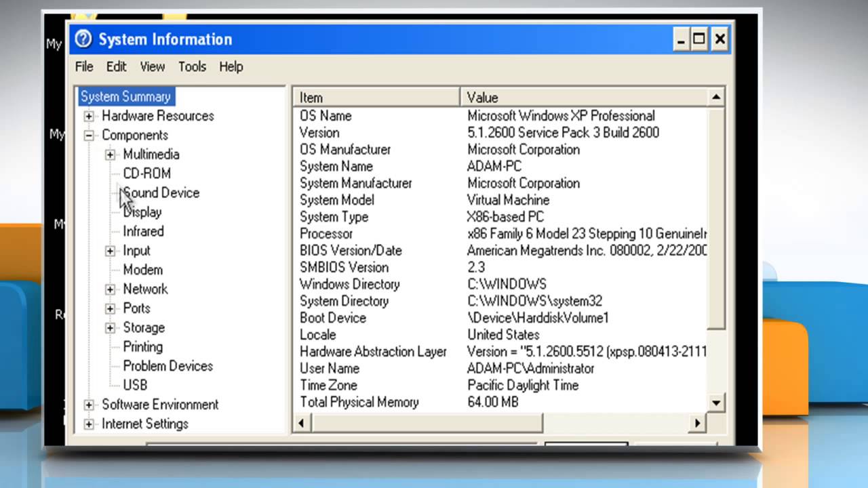Select Infrared in the tree
868x488 pixels.
143,231
